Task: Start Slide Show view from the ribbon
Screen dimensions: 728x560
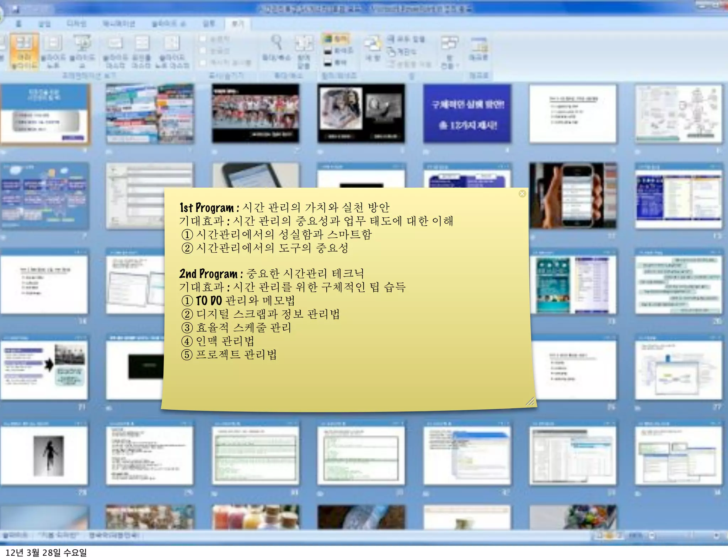Action: click(82, 51)
